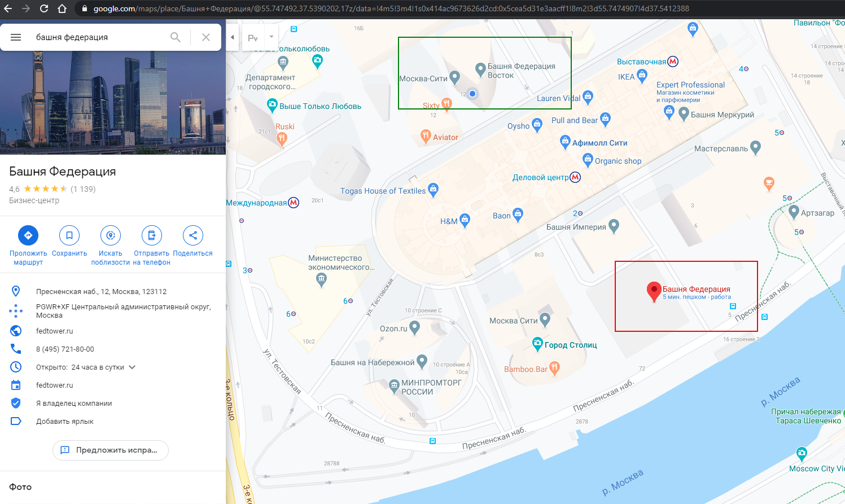Click browser back arrow
This screenshot has height=504, width=845.
[x=8, y=8]
